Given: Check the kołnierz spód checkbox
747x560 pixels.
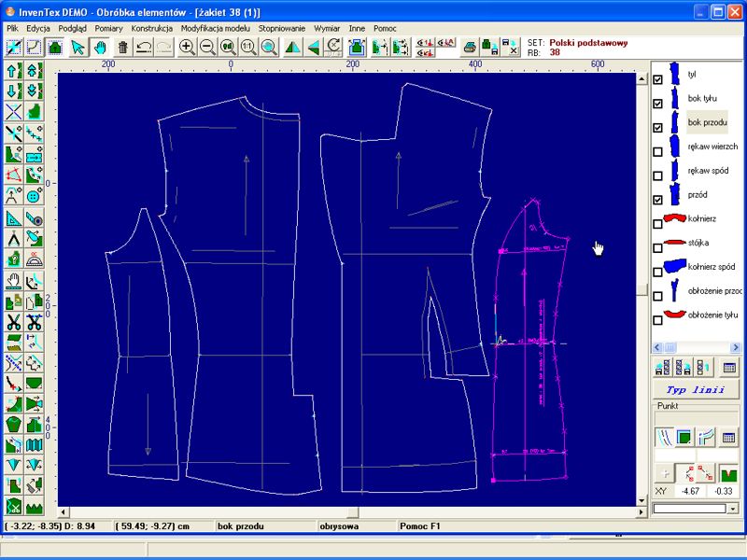Looking at the screenshot, I should tap(658, 272).
